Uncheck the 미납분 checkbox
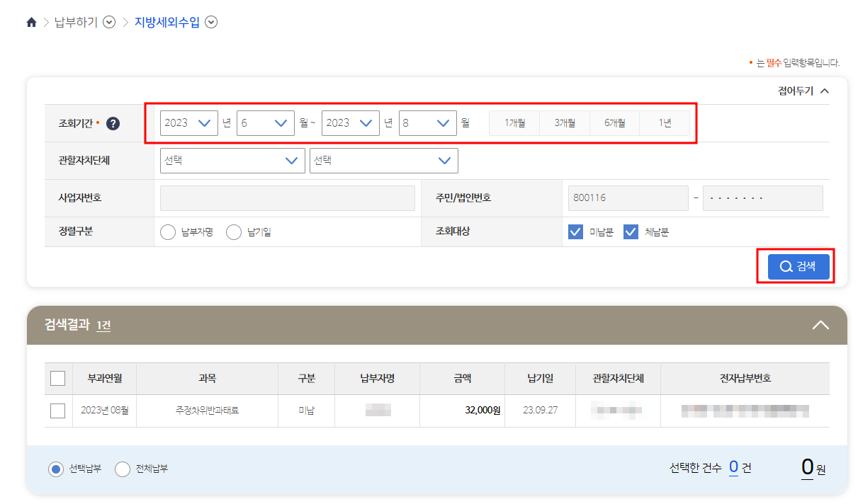This screenshot has width=858, height=504. tap(576, 231)
